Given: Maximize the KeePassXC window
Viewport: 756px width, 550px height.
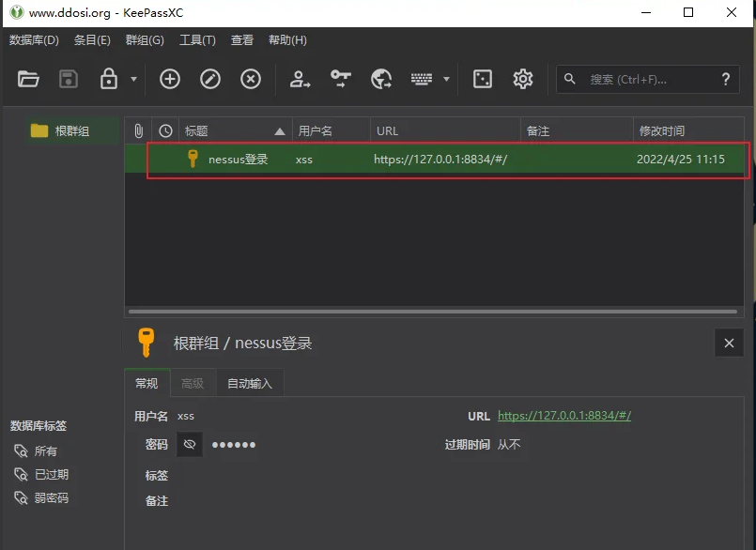Looking at the screenshot, I should [688, 12].
